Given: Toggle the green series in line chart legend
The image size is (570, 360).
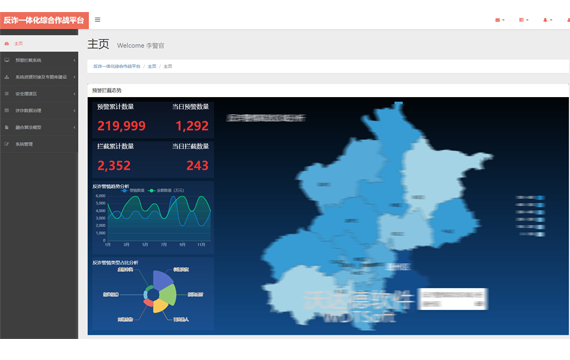Looking at the screenshot, I should pos(166,191).
